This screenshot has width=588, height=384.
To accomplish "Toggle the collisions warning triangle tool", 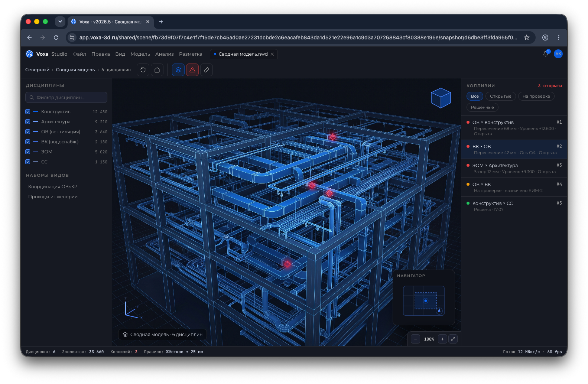I will [192, 70].
